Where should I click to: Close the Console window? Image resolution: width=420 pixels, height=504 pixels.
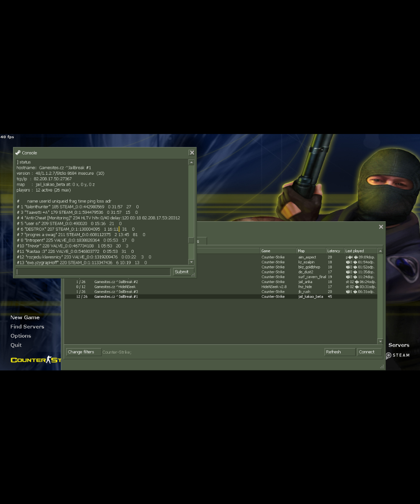[x=192, y=153]
